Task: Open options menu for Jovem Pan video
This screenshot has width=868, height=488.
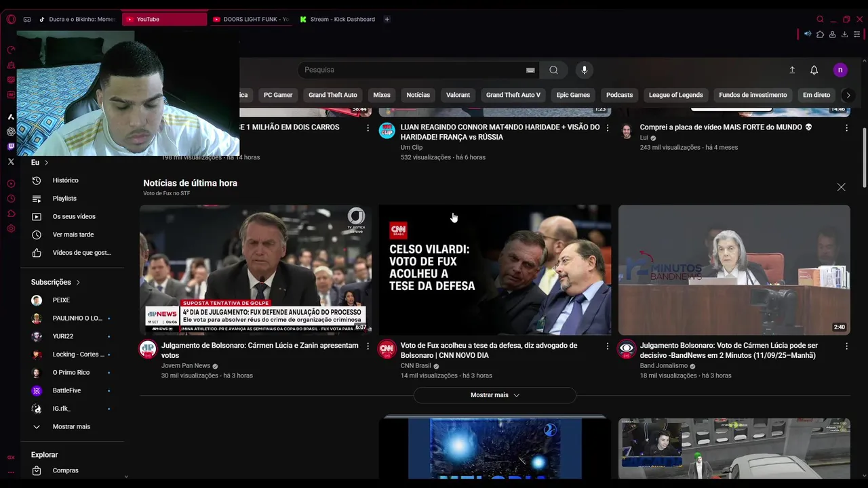Action: pos(368,346)
